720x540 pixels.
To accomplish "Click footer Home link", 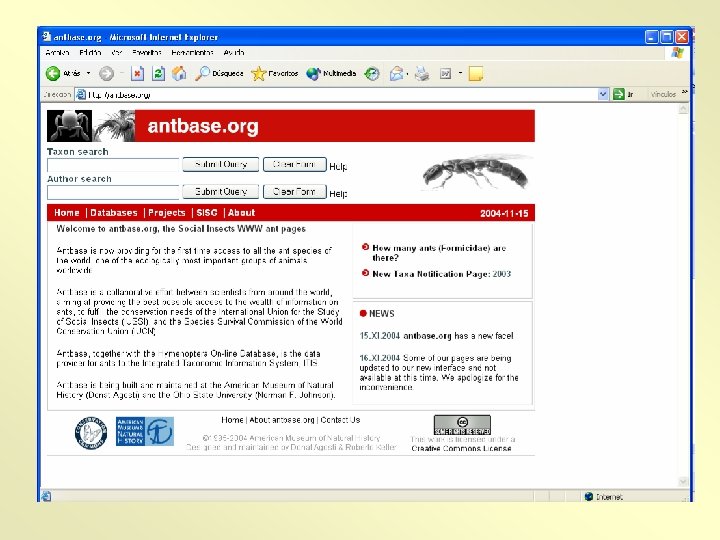I will [232, 420].
